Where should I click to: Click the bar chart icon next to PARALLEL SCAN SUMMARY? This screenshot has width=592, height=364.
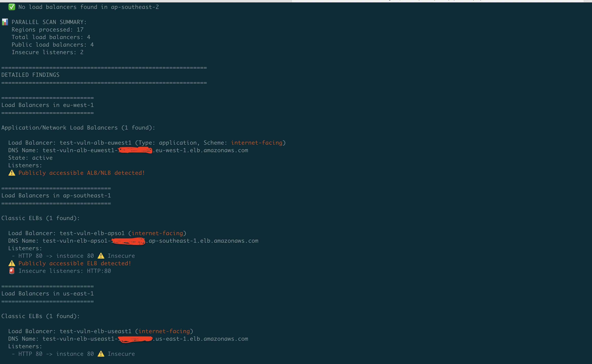click(5, 22)
